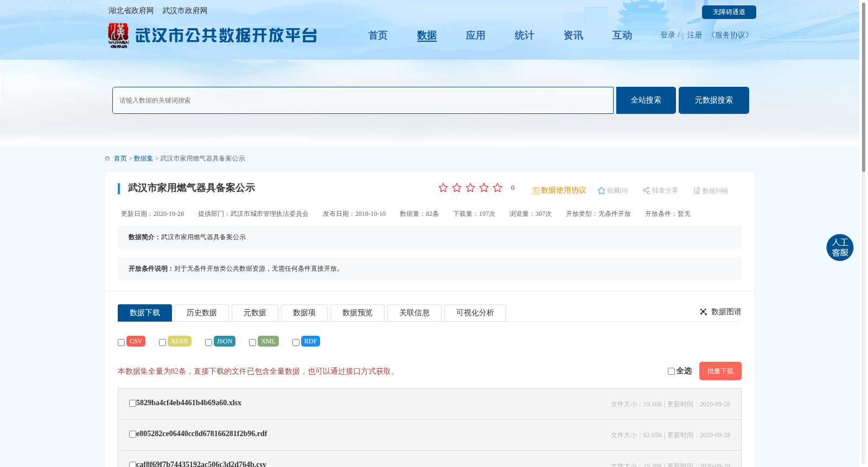Open the 统计 navigation menu
868x467 pixels.
(x=525, y=35)
